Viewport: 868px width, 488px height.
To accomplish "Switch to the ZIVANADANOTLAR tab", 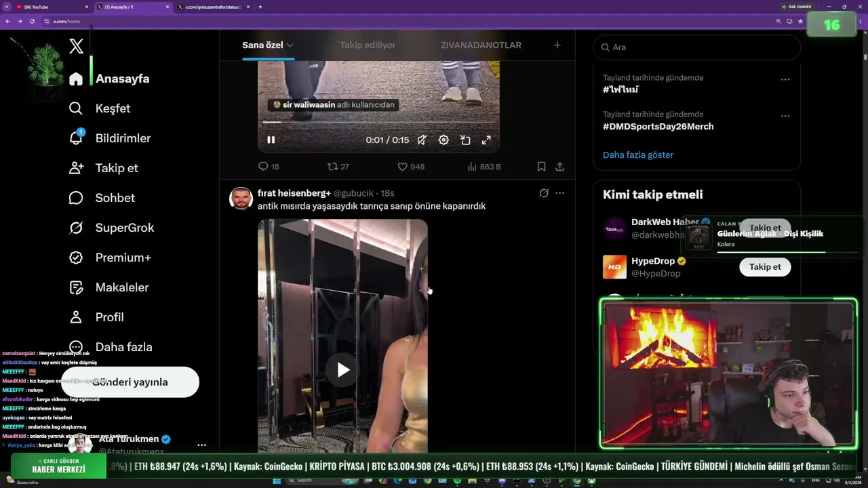I will point(481,45).
